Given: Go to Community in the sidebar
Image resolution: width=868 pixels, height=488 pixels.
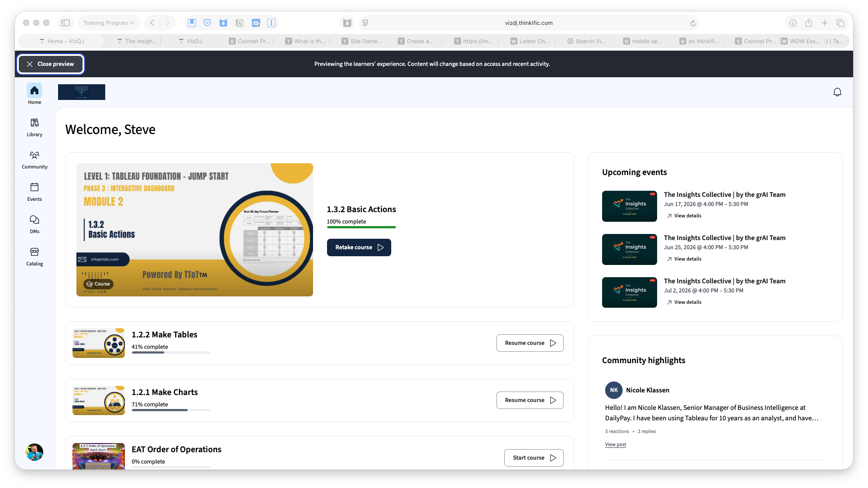Looking at the screenshot, I should pos(34,159).
